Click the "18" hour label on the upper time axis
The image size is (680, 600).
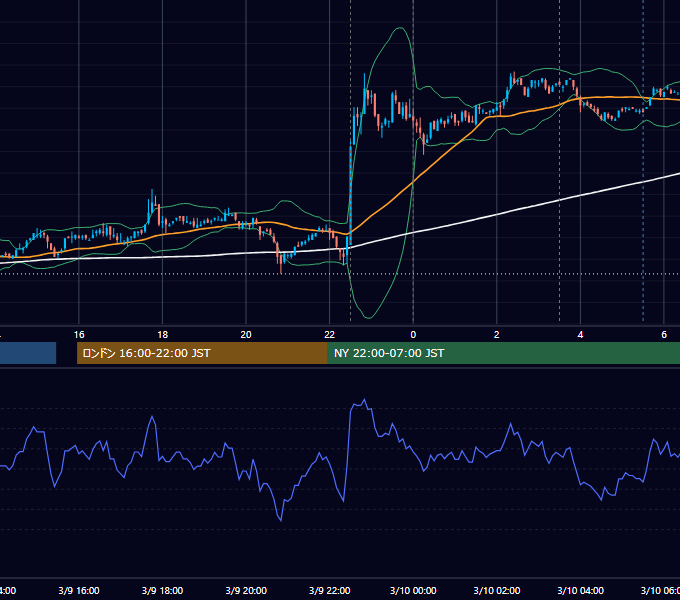[163, 335]
